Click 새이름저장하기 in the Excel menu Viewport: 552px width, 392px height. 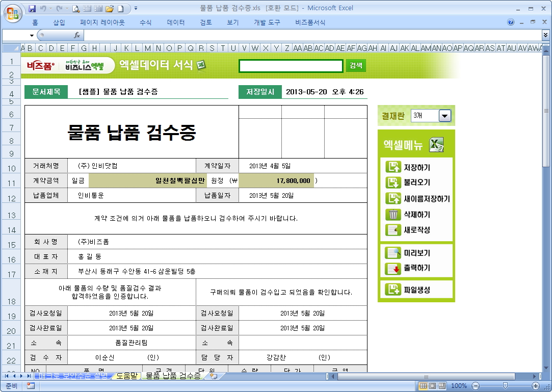coord(426,199)
